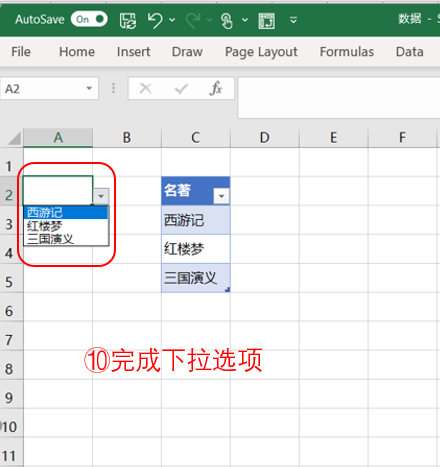Switch to the Draw tab
This screenshot has width=440, height=467.
(x=187, y=52)
